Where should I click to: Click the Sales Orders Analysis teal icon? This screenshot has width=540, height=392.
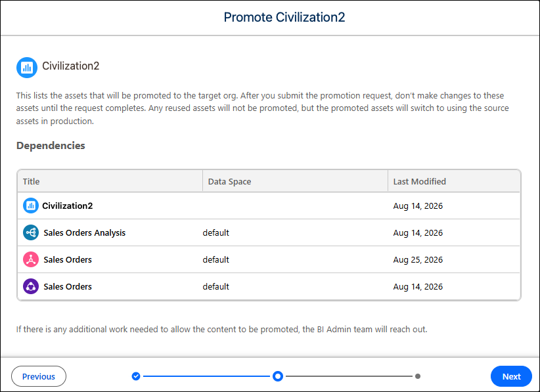pyautogui.click(x=31, y=232)
